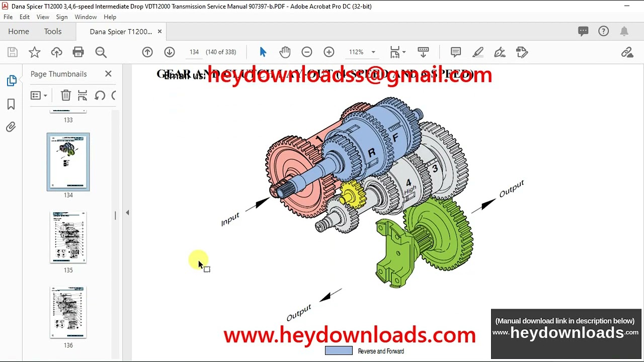Open the stamp or redact tool icon

[x=522, y=52]
